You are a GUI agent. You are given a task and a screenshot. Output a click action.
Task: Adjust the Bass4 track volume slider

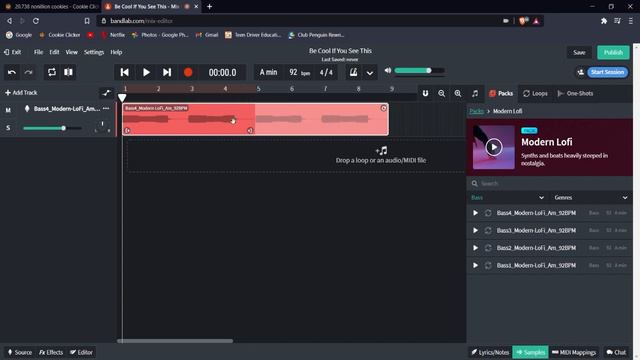[52, 128]
